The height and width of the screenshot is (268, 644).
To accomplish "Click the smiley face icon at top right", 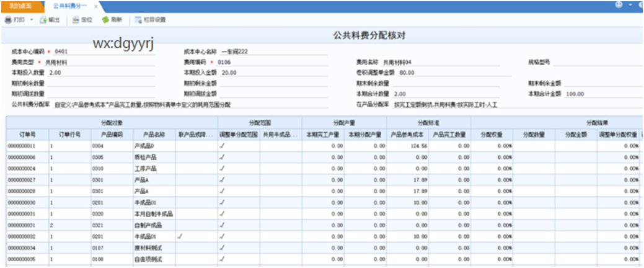I will pos(619,5).
